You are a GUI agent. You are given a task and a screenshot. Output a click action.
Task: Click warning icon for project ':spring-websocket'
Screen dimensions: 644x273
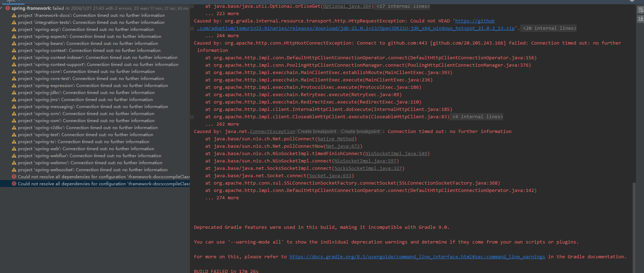click(x=14, y=169)
